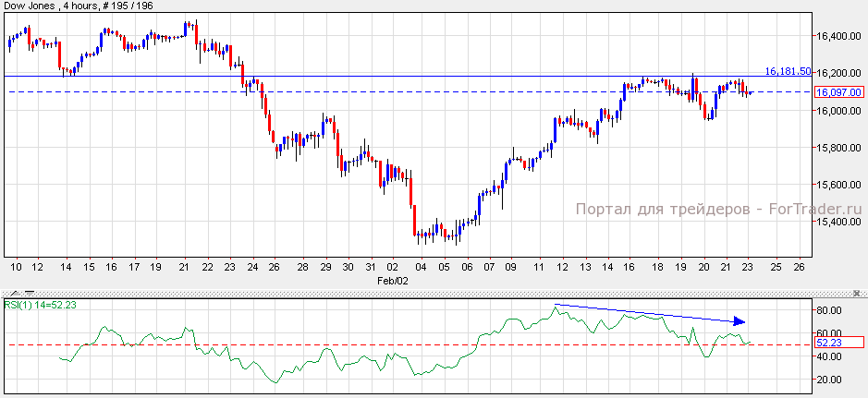Viewport: 868px width, 398px height.
Task: Click the 16,400.00 price axis label
Action: click(837, 37)
